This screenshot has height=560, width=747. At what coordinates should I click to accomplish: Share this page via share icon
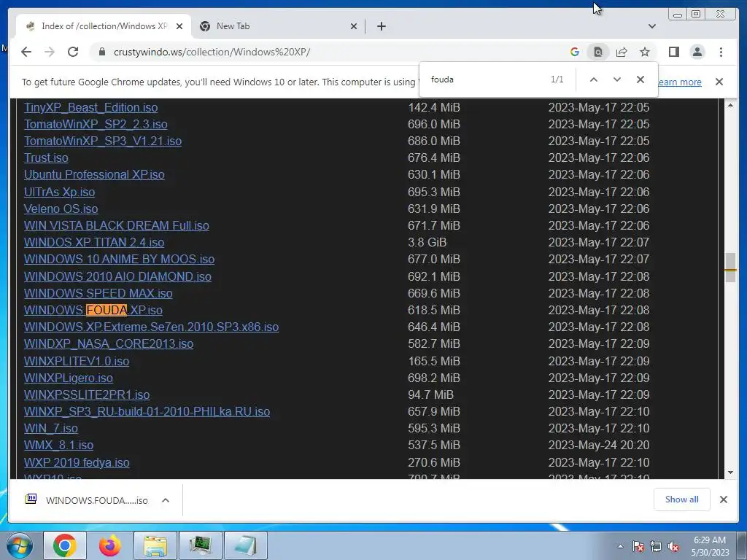tap(622, 52)
